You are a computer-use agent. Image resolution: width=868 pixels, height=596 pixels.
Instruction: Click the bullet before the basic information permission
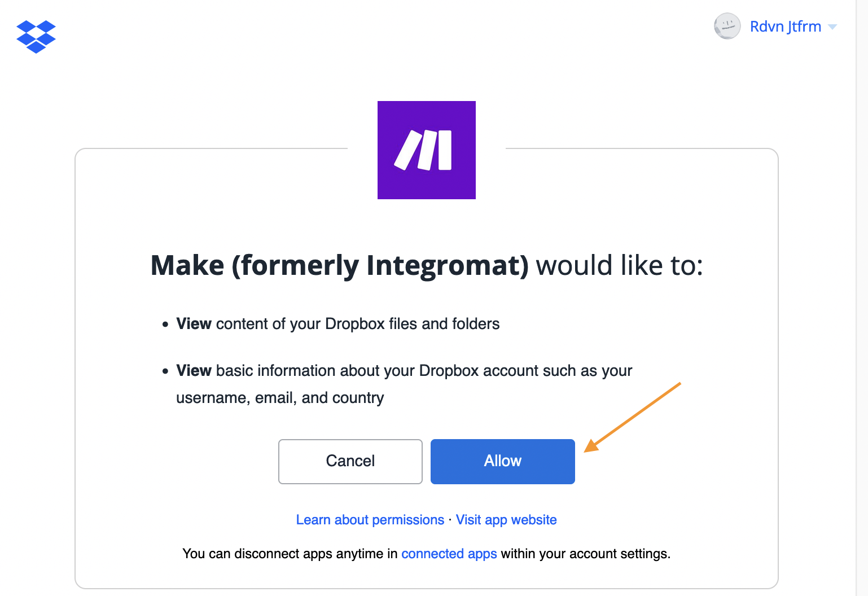[165, 371]
